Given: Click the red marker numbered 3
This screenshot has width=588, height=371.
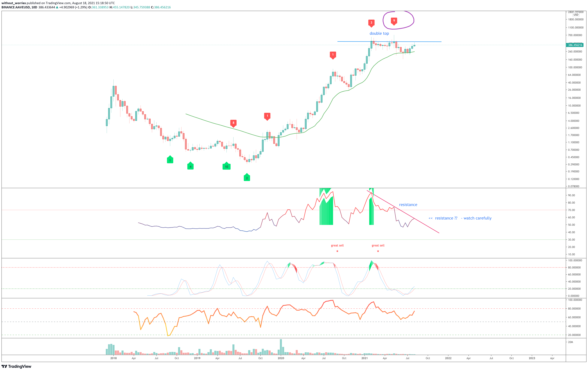Looking at the screenshot, I should click(x=371, y=23).
